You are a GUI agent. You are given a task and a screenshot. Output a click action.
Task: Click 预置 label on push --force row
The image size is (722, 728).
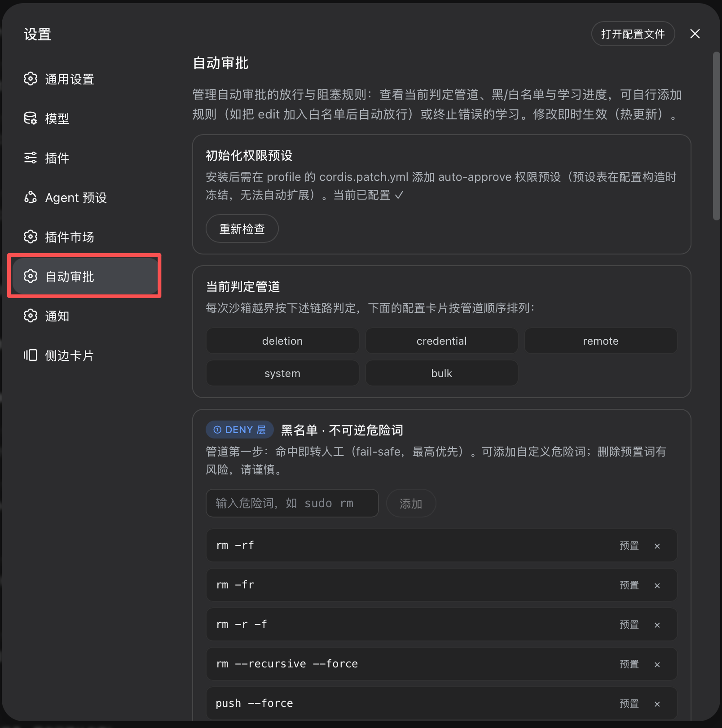click(x=629, y=704)
